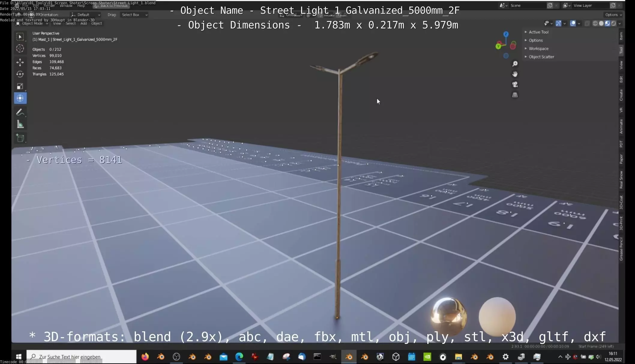Switch to solid viewport shading
Image resolution: width=635 pixels, height=364 pixels.
tap(601, 23)
